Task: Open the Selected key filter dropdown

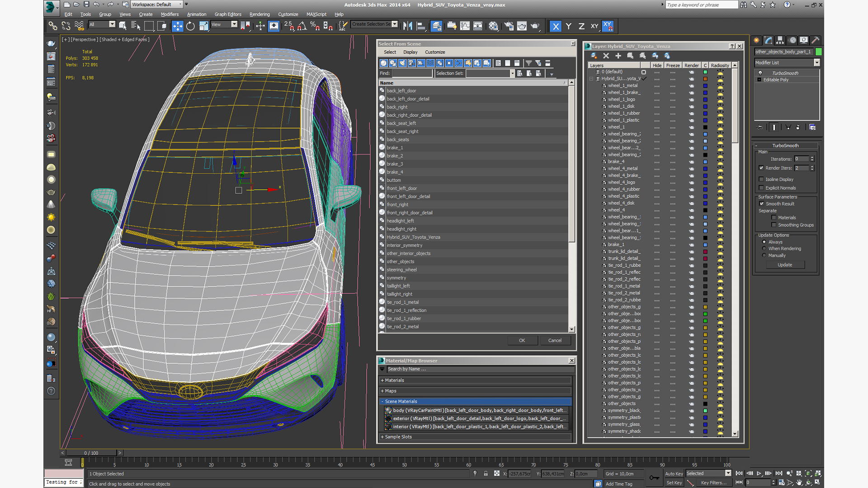Action: coord(708,474)
